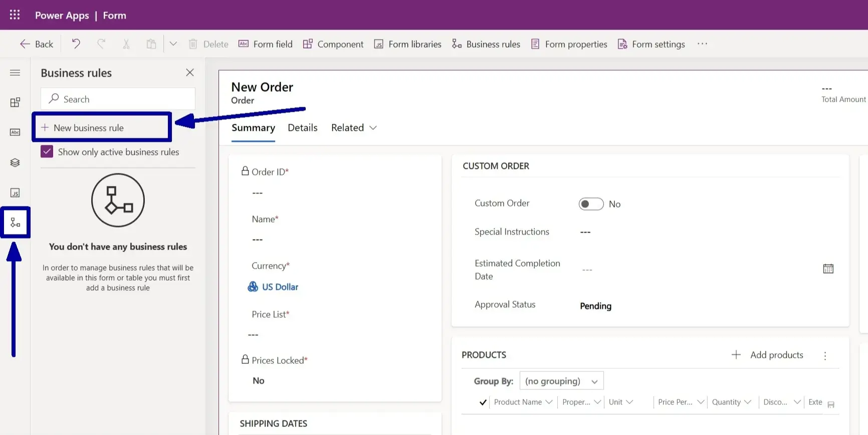Expand the Quantity column dropdown
The width and height of the screenshot is (868, 435).
748,402
